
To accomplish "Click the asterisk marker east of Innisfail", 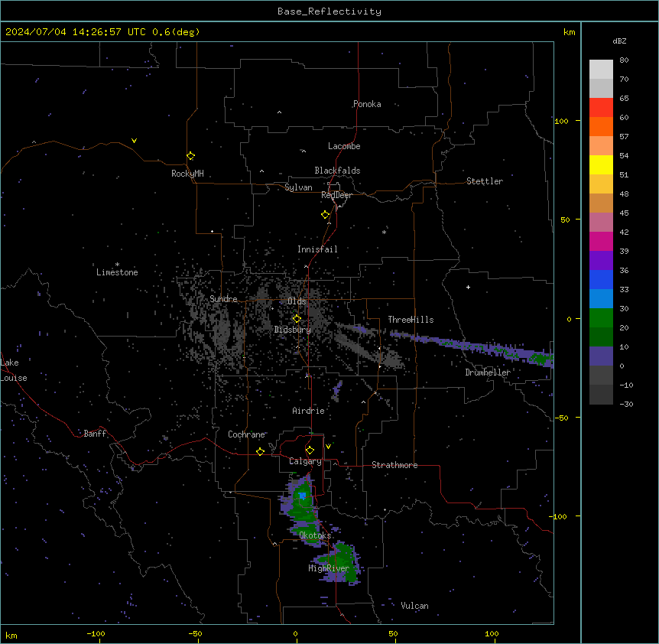I will click(384, 232).
